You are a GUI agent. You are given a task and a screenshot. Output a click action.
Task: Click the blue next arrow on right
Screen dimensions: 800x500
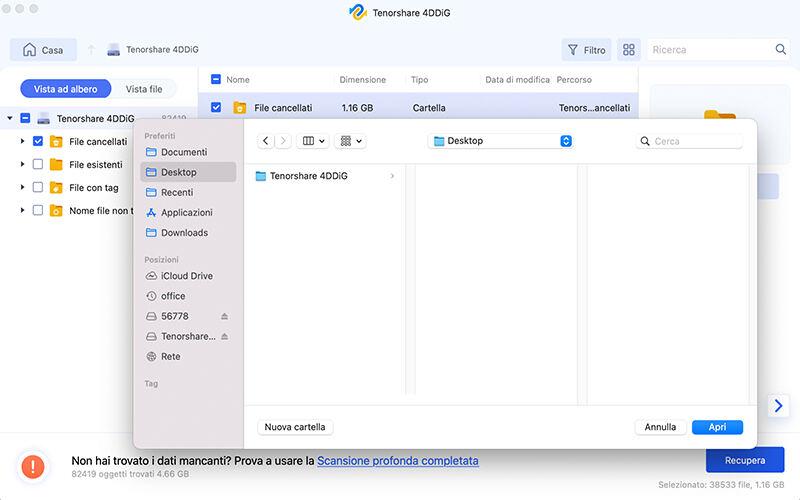(779, 405)
